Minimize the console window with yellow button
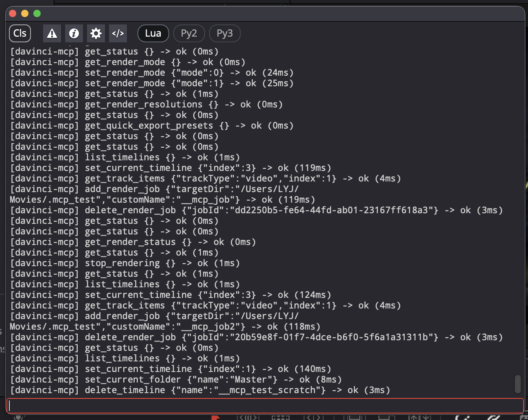The height and width of the screenshot is (420, 528). (25, 13)
